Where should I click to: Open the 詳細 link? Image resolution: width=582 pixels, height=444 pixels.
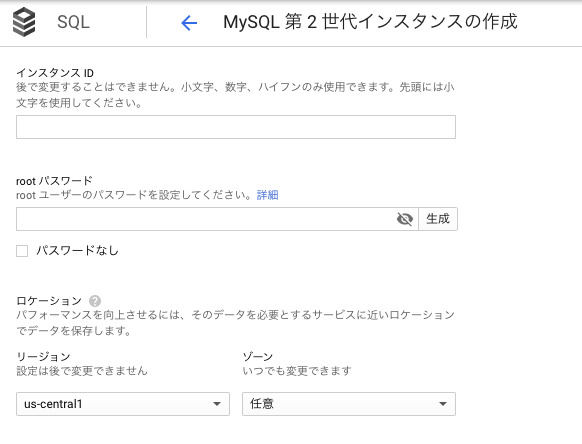[x=268, y=195]
